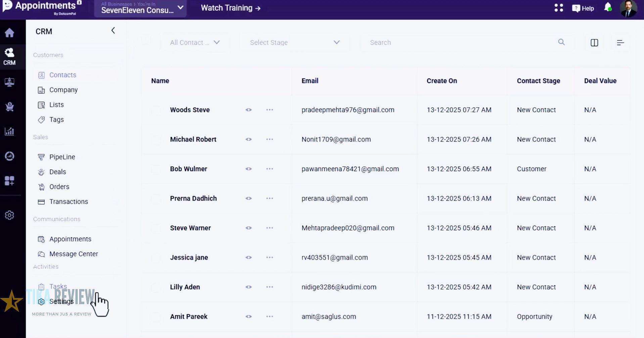Viewport: 644px width, 338px height.
Task: Open the user profile avatar
Action: tap(628, 8)
